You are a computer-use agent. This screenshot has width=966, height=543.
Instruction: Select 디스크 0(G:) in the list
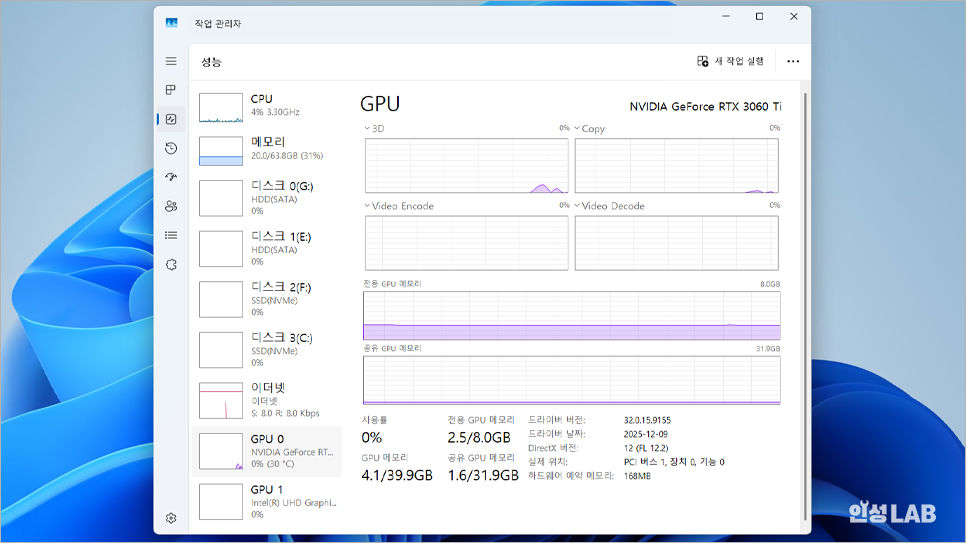coord(267,198)
